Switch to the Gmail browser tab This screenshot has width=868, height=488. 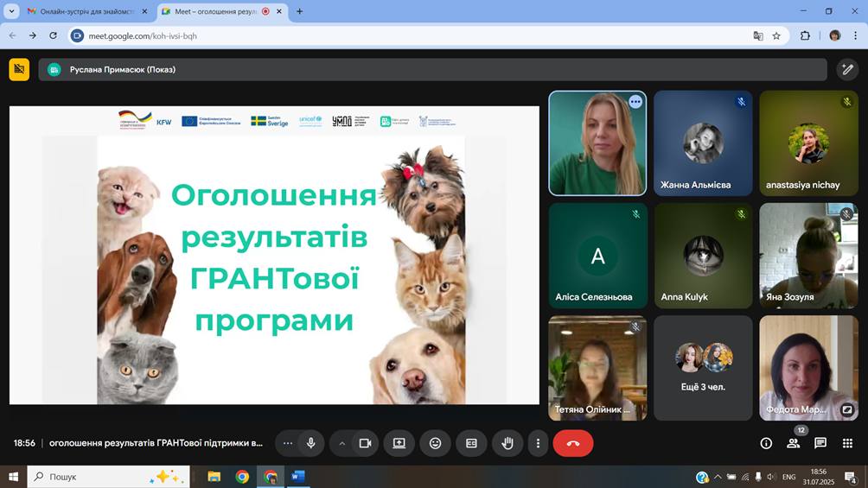[x=80, y=12]
